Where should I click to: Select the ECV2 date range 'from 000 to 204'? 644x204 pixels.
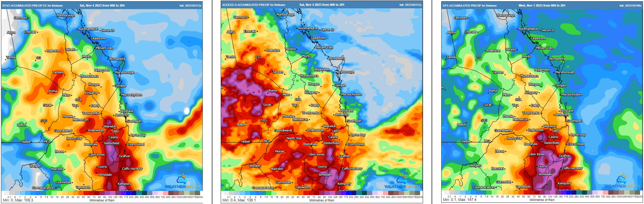pyautogui.click(x=114, y=5)
